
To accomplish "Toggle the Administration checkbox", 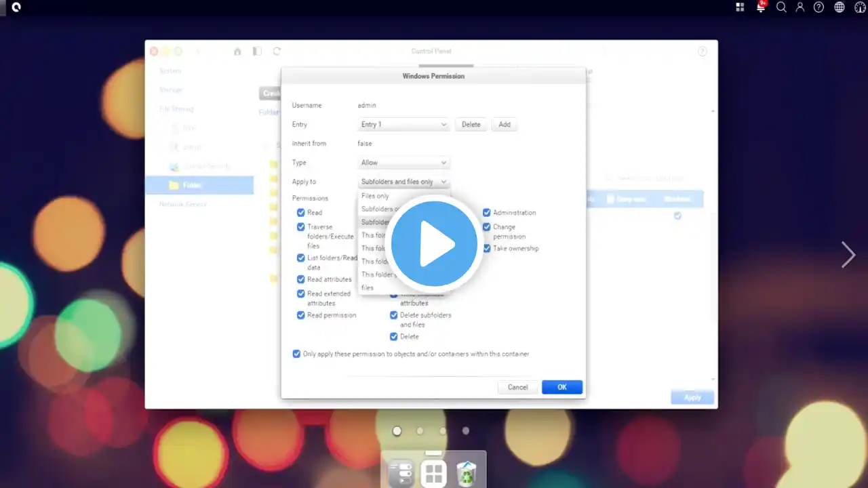I will [487, 213].
